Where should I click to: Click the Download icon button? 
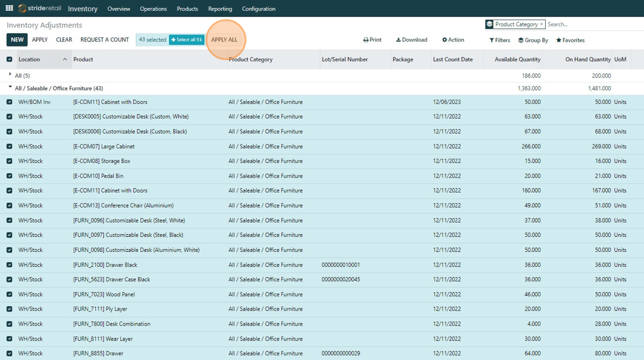pos(411,40)
